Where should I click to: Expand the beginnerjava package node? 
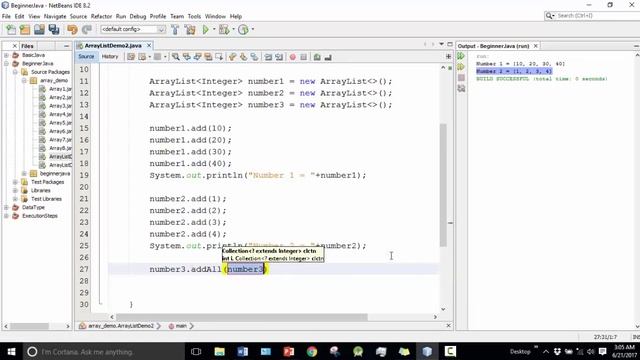24,173
